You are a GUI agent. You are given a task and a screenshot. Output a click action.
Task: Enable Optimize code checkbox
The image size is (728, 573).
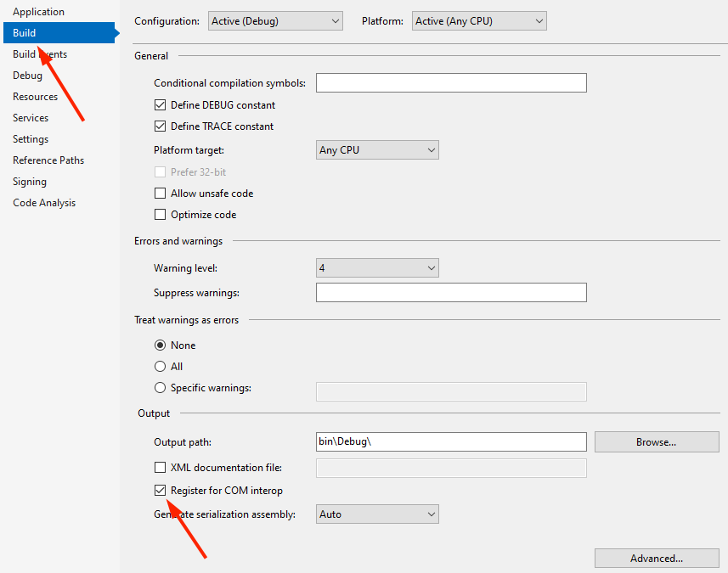(160, 215)
